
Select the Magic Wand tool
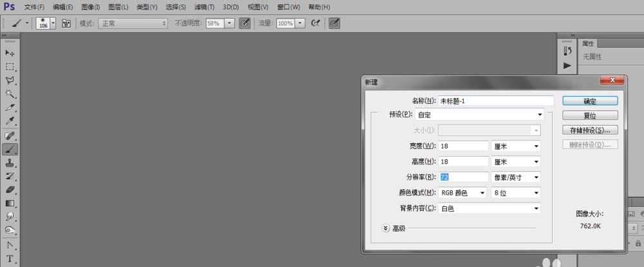(x=10, y=94)
